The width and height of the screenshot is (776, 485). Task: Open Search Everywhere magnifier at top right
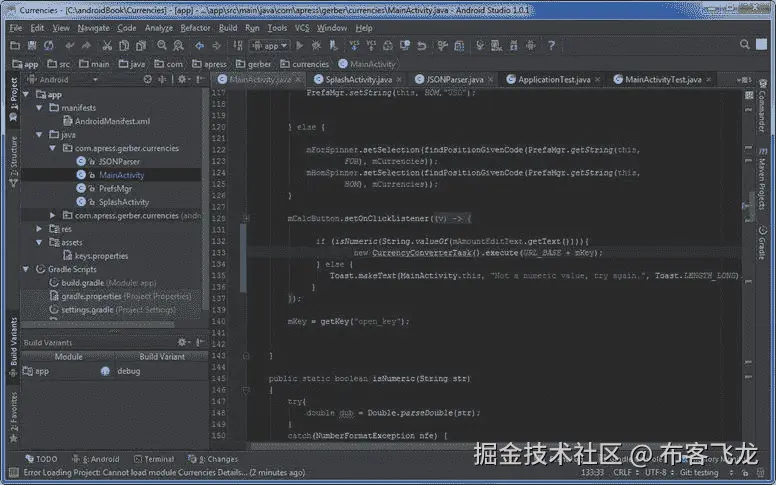[745, 45]
